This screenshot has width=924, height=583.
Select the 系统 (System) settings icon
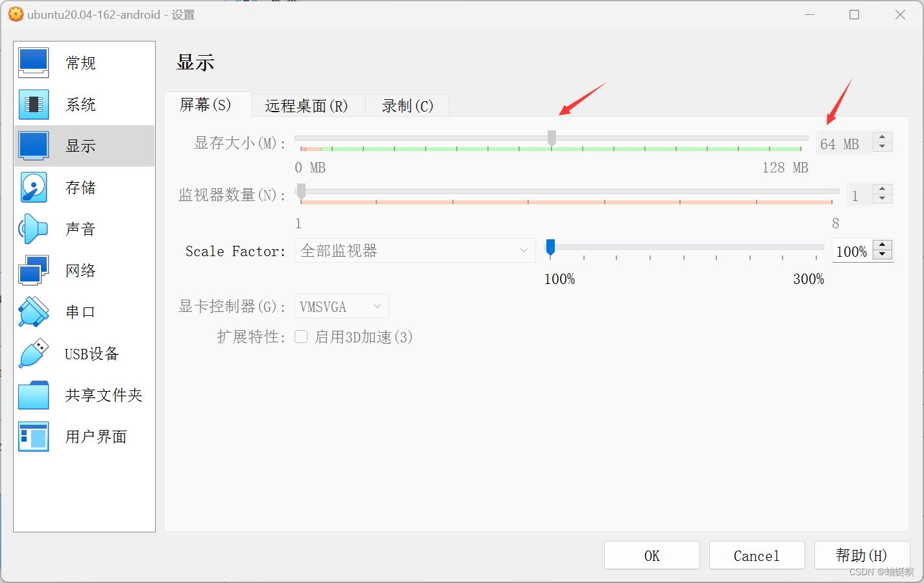point(80,104)
